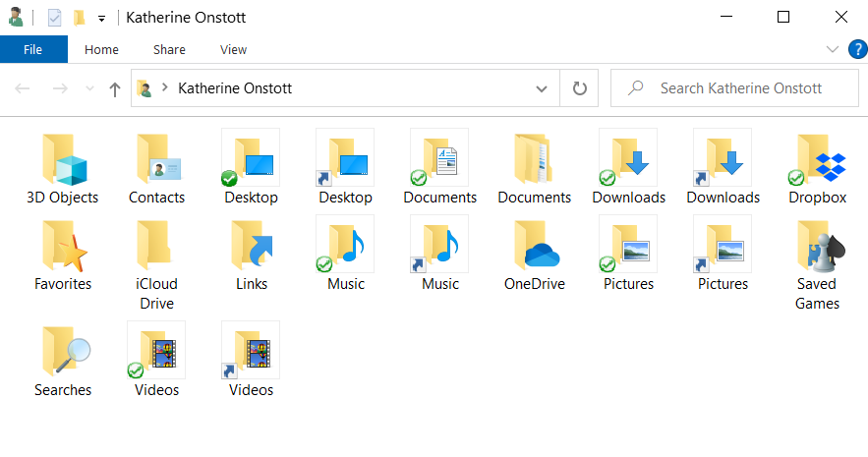This screenshot has width=868, height=457.
Task: Select the Desktop shortcut with arrow overlay
Action: click(345, 169)
